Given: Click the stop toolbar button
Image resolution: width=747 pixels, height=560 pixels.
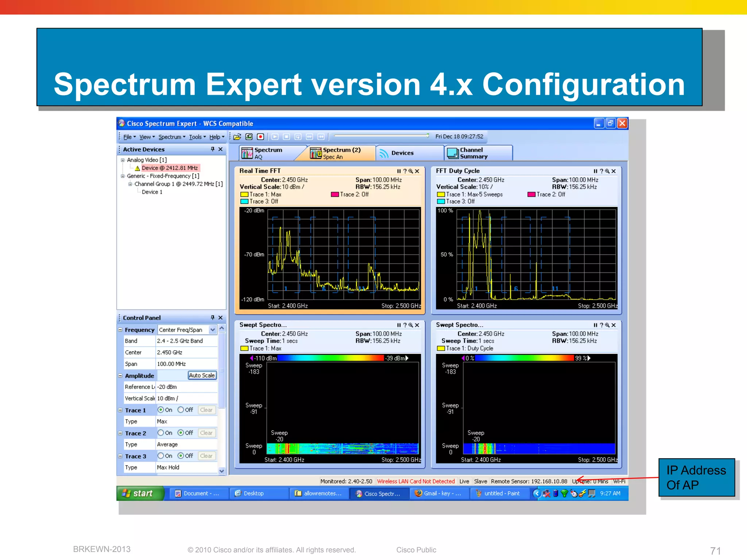Looking at the screenshot, I should click(287, 137).
